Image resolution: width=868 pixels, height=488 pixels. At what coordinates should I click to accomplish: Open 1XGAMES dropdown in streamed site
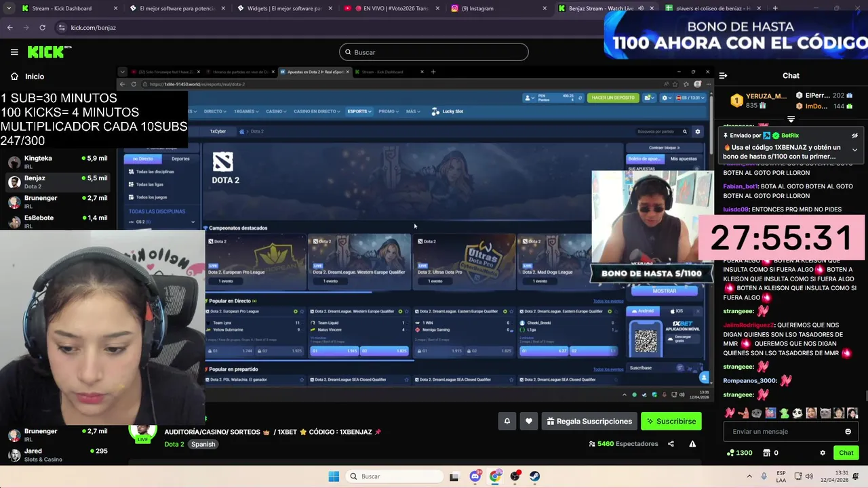[246, 111]
